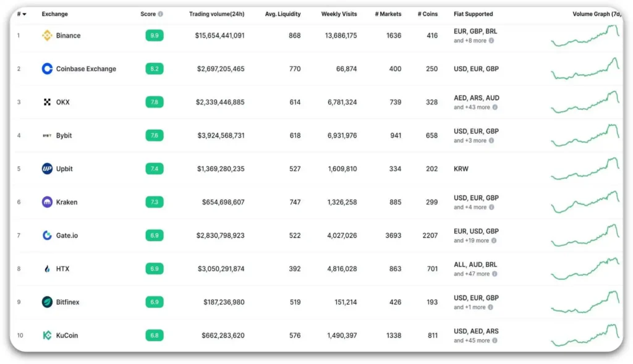Image resolution: width=633 pixels, height=364 pixels.
Task: Open the KuCoin exchange link
Action: click(x=67, y=336)
